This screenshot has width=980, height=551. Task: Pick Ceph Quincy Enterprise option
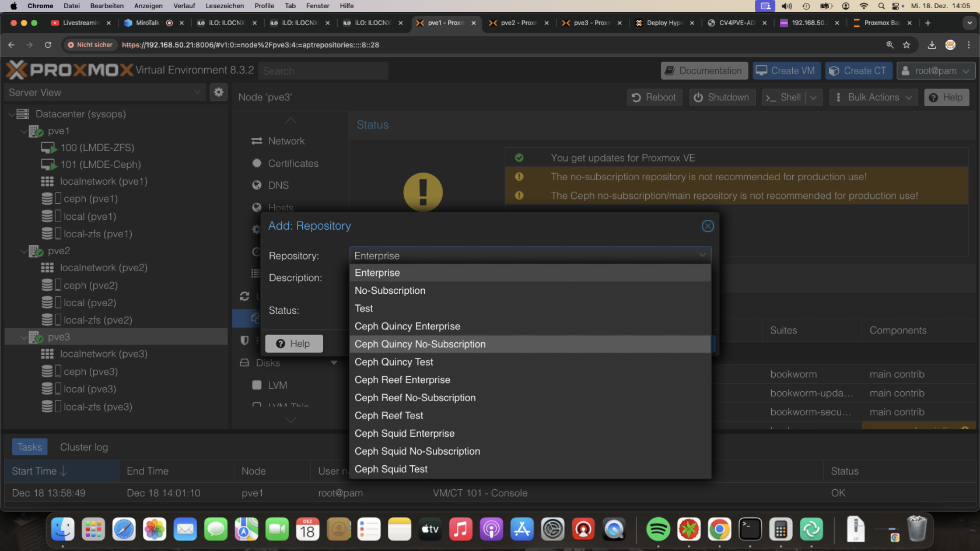point(530,327)
